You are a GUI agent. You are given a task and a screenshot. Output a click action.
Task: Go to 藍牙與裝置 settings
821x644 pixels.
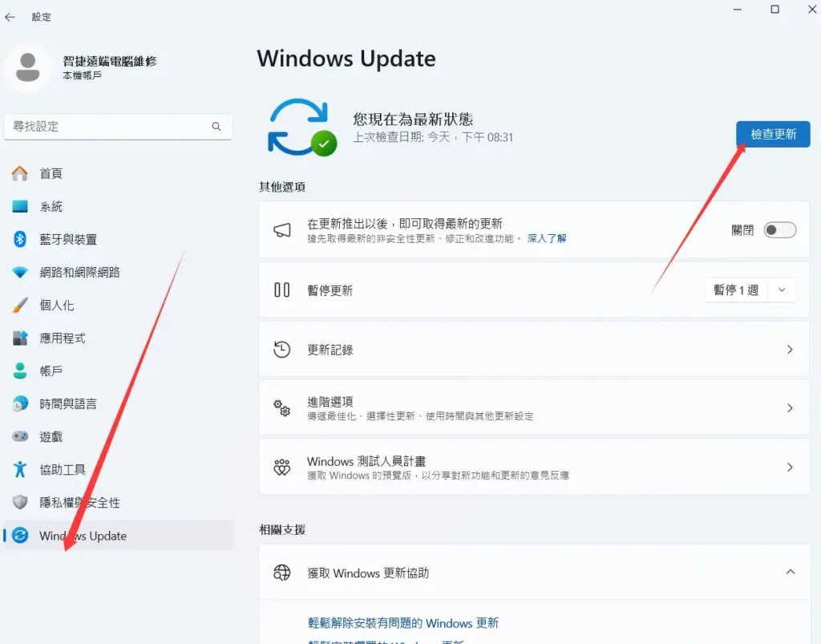click(x=118, y=239)
